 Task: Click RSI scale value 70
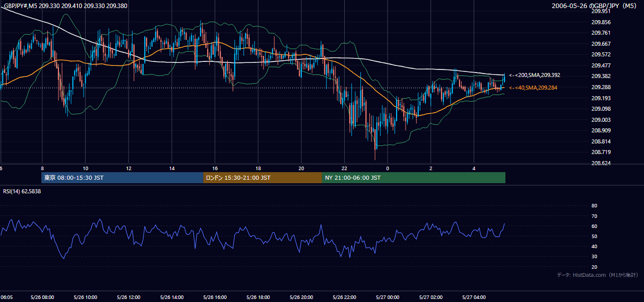[x=594, y=216]
